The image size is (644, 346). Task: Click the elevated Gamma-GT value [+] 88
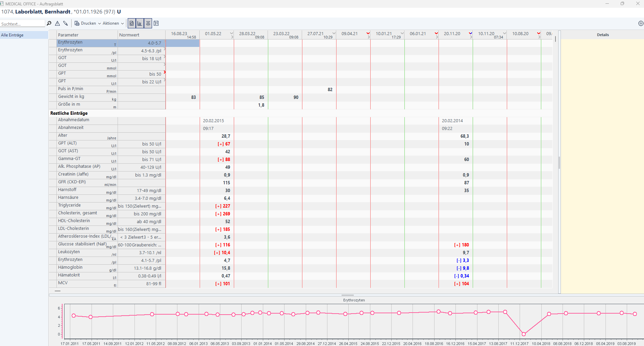tap(217, 159)
